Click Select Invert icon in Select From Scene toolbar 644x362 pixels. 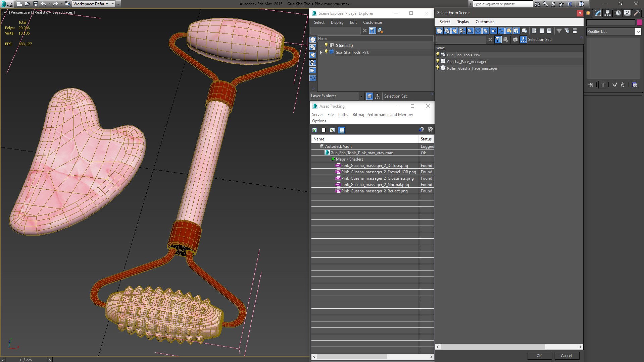[549, 31]
